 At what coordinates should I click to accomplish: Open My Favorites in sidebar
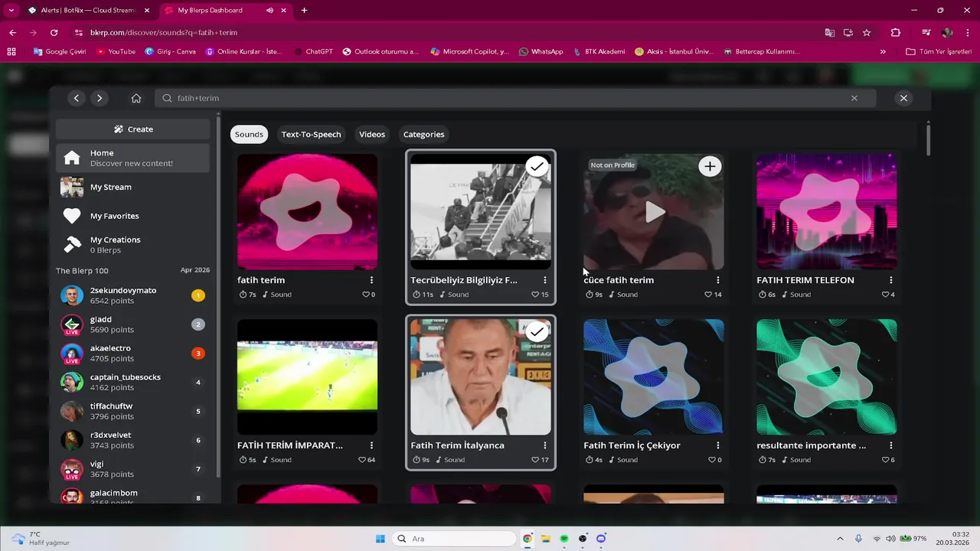pyautogui.click(x=132, y=216)
